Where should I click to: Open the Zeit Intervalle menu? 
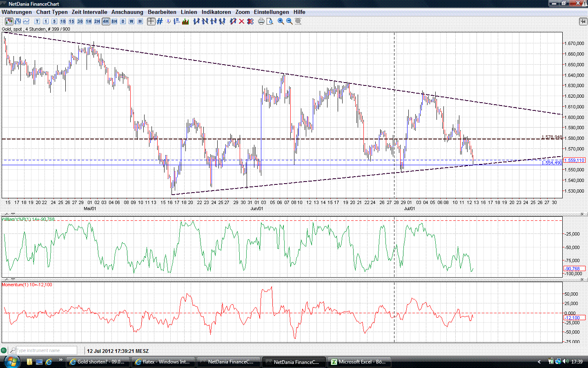pos(89,12)
